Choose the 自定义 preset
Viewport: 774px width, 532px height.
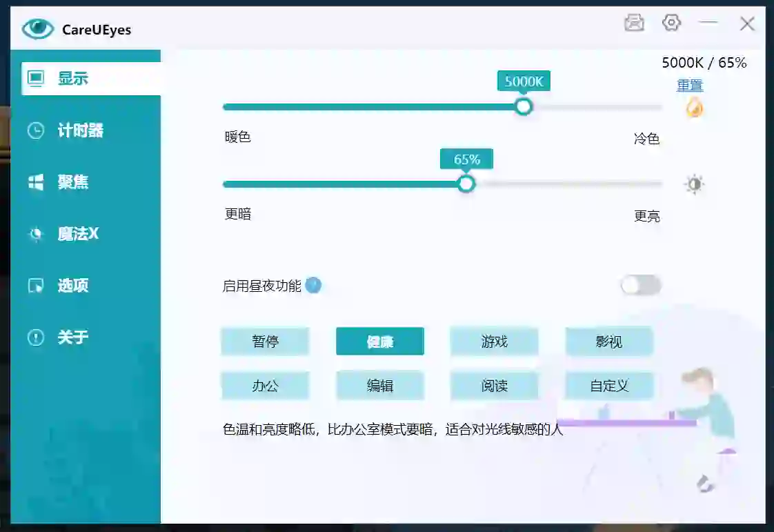(609, 386)
